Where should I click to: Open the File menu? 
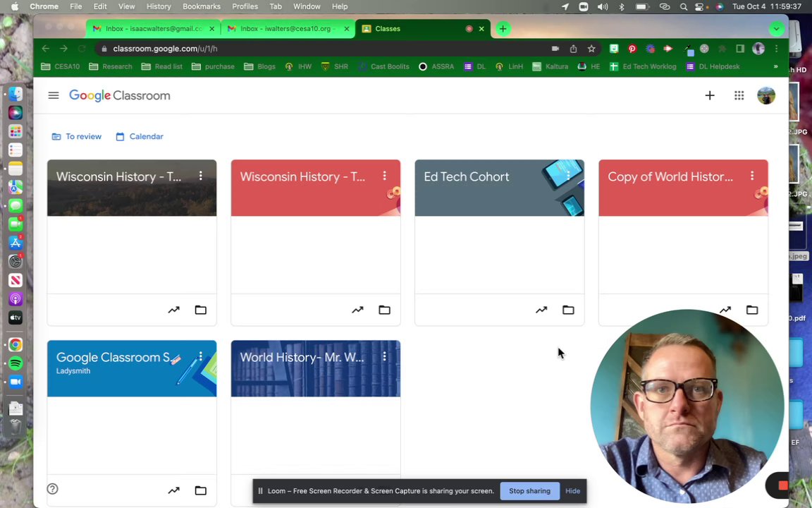click(x=76, y=7)
